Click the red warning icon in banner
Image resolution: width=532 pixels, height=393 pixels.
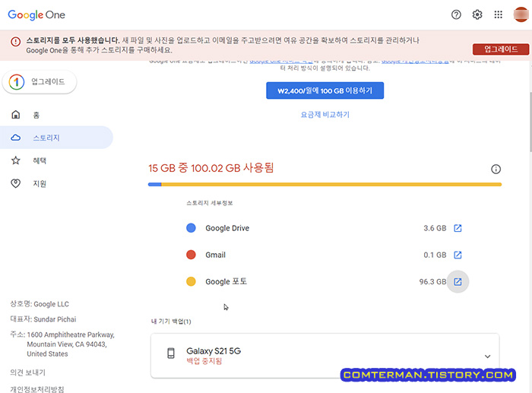16,42
